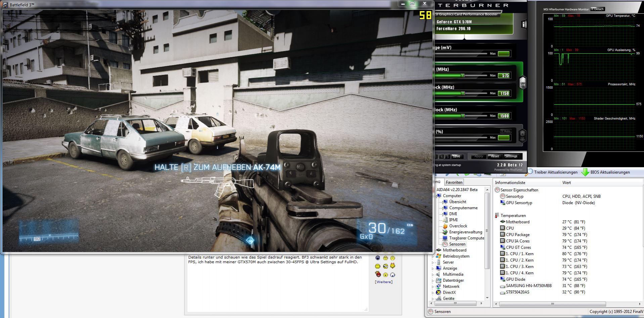Open the Afterburner graphics card info button
The height and width of the screenshot is (318, 644).
click(523, 24)
